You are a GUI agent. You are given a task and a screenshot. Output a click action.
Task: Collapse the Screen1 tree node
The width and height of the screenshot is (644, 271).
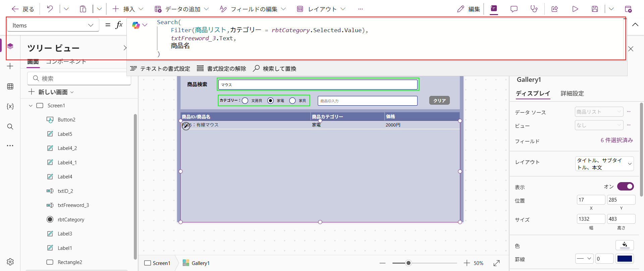pyautogui.click(x=31, y=106)
